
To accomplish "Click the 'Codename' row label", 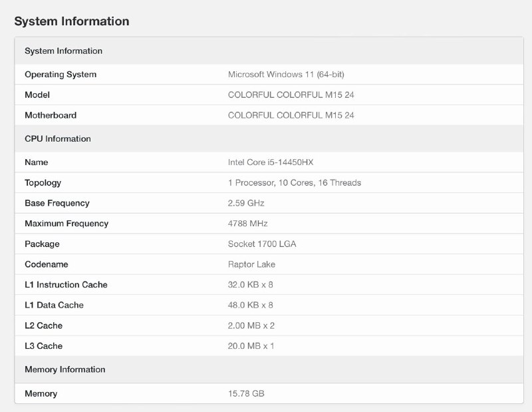I will tap(46, 264).
